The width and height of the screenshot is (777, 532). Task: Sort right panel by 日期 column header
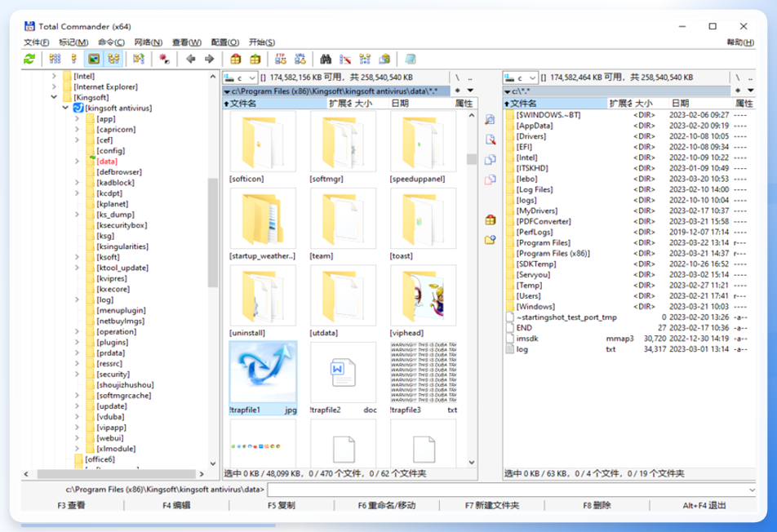699,103
